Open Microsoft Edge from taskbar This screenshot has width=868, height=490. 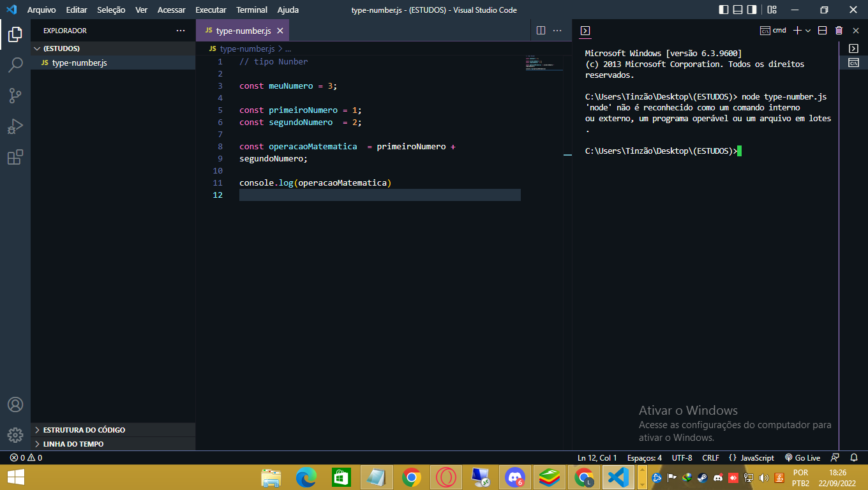306,477
